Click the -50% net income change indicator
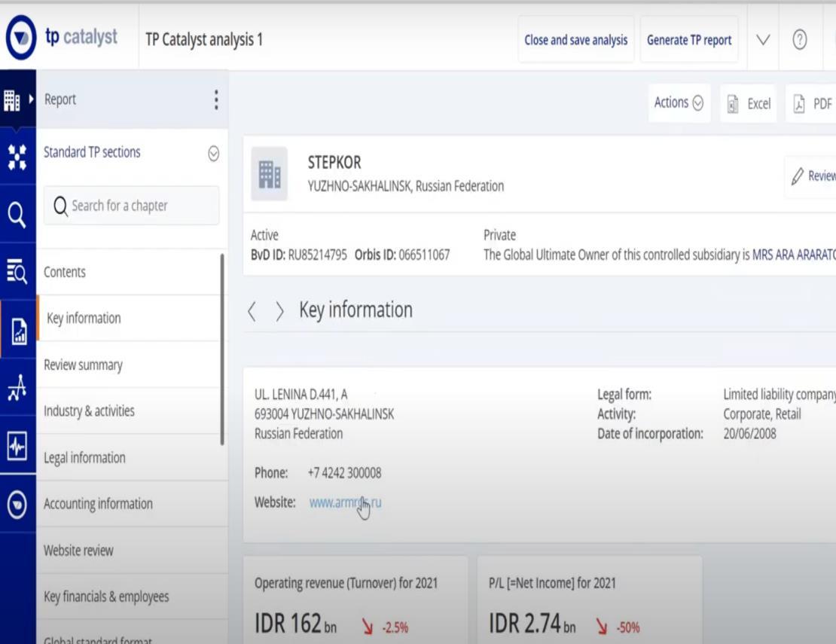 (x=618, y=627)
